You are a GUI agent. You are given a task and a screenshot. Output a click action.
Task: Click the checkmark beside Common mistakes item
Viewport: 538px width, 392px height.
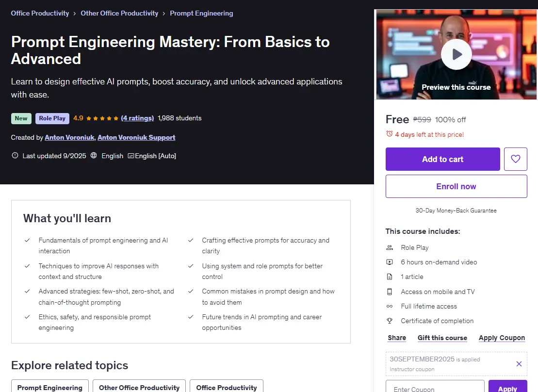pyautogui.click(x=191, y=291)
